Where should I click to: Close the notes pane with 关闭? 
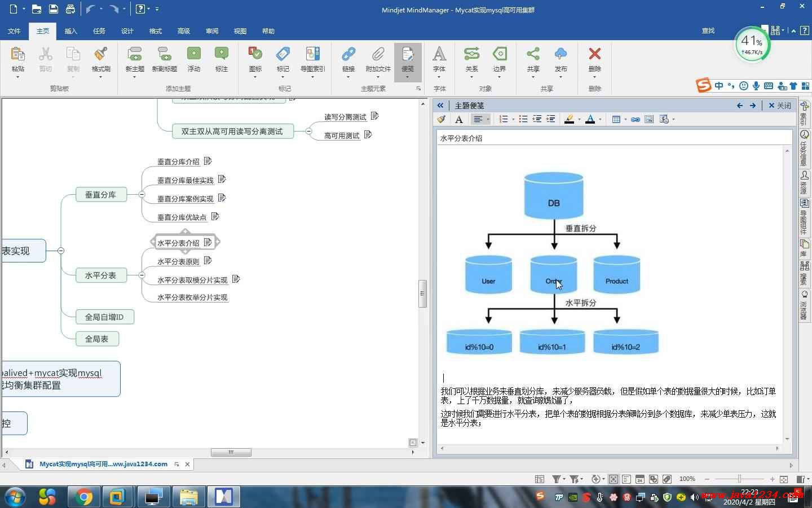780,106
